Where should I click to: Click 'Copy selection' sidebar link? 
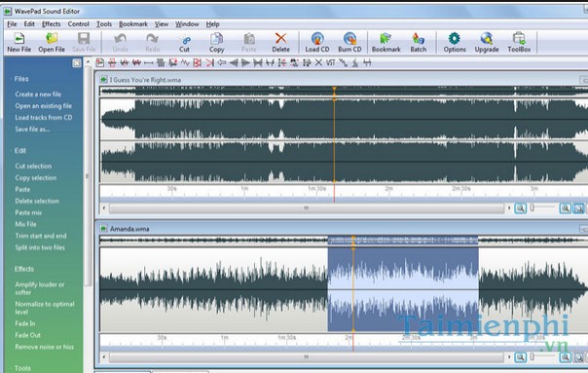(x=36, y=177)
